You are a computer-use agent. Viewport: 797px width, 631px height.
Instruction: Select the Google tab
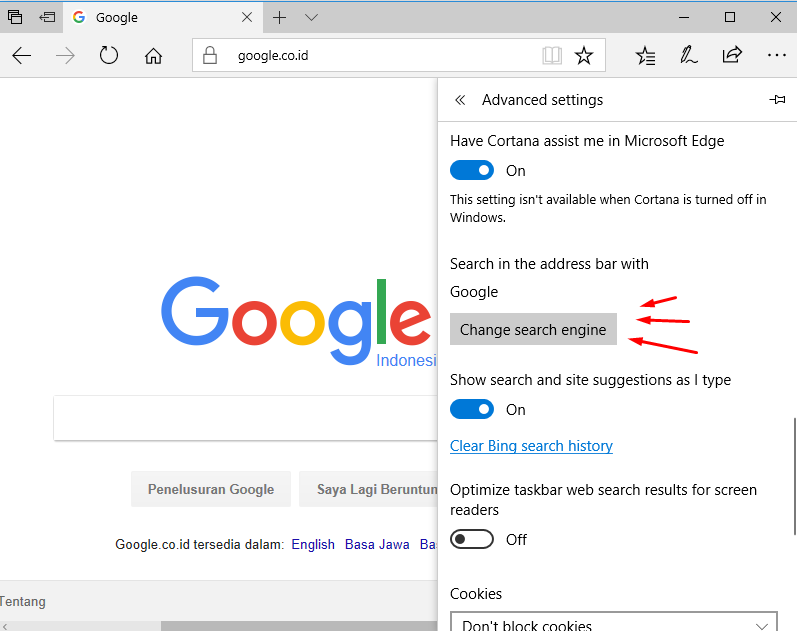click(x=164, y=17)
